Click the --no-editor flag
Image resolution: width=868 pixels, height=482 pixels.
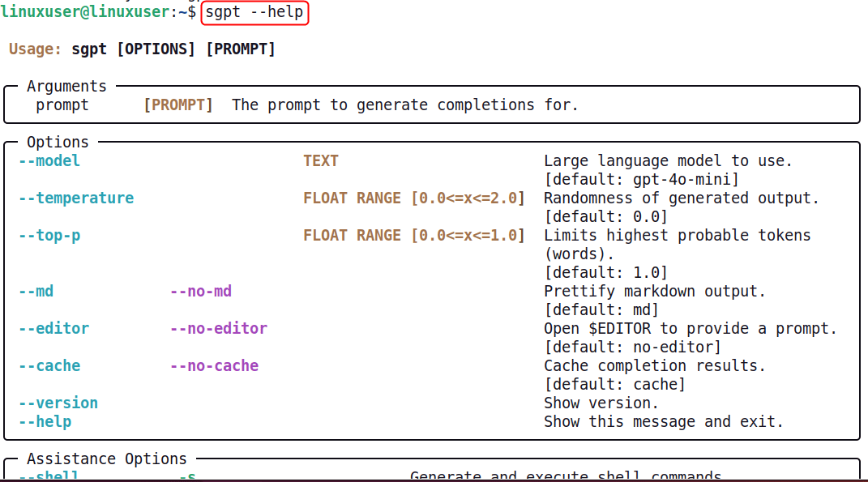(x=219, y=328)
